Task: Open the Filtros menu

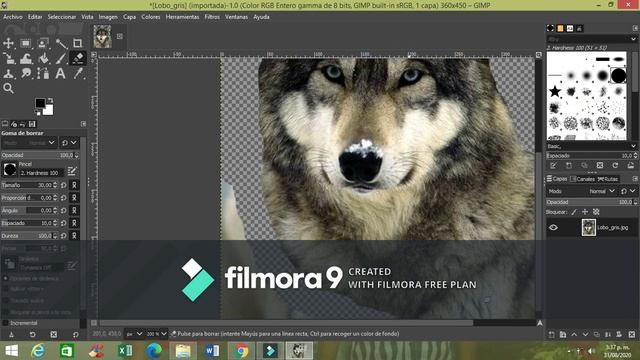Action: (212, 17)
